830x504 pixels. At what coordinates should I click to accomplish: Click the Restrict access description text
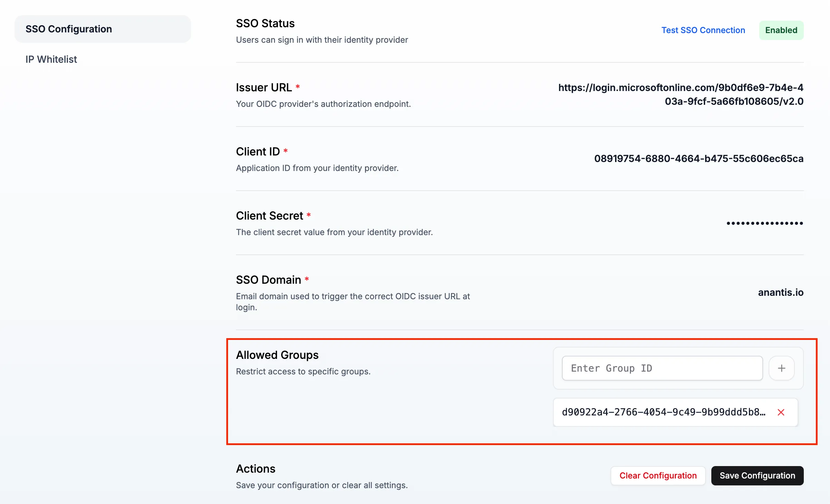point(303,372)
